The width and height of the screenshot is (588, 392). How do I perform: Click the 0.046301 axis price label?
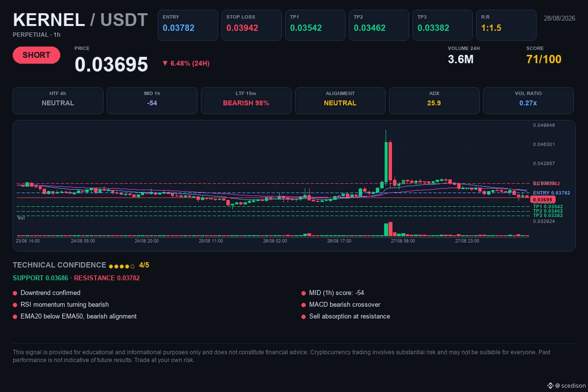pyautogui.click(x=544, y=144)
